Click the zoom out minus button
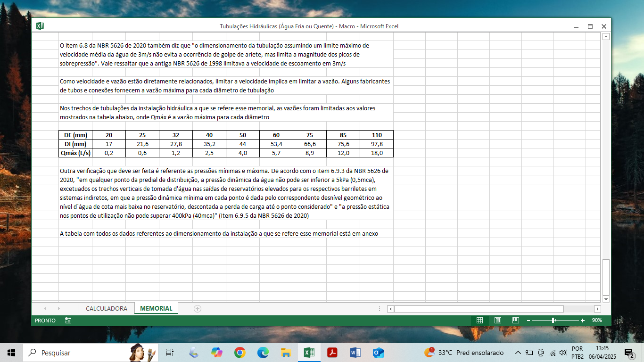 pos(528,321)
